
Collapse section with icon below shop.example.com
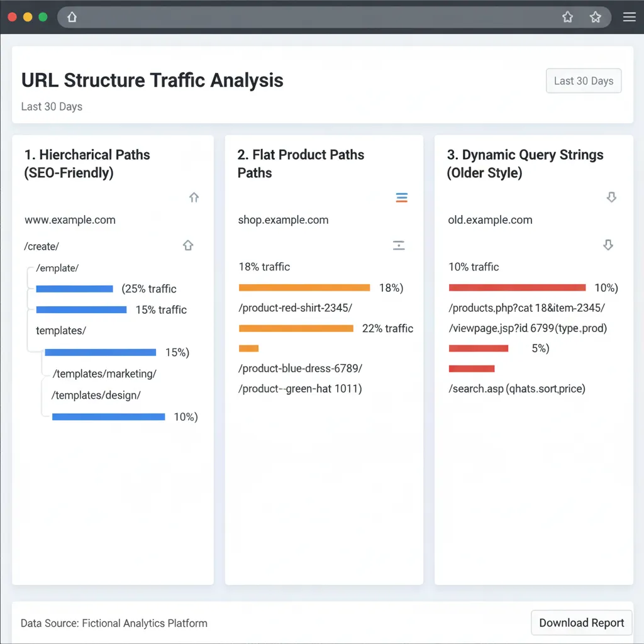(399, 245)
